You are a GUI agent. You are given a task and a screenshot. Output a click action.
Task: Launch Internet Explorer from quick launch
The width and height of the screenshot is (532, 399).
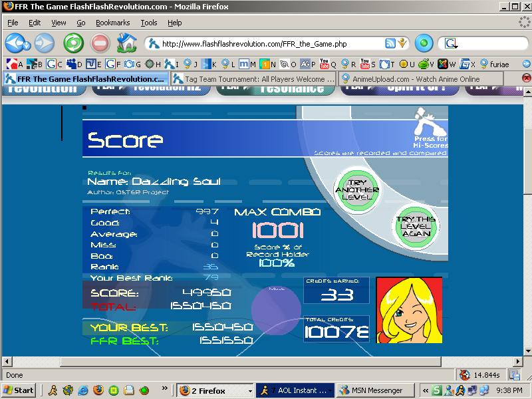(82, 390)
